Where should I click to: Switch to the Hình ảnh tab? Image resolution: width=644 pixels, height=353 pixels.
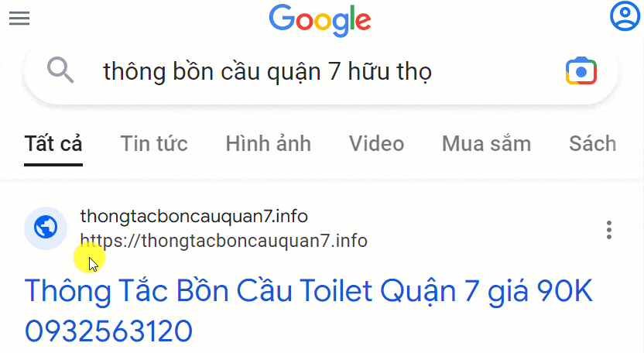(268, 144)
